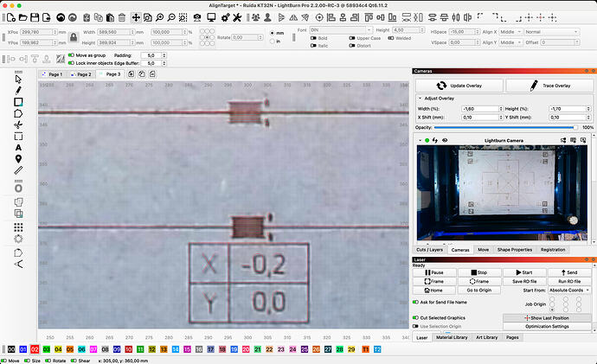Screen dimensions: 597x364
Task: Click the Update Overlay button
Action: (x=459, y=86)
